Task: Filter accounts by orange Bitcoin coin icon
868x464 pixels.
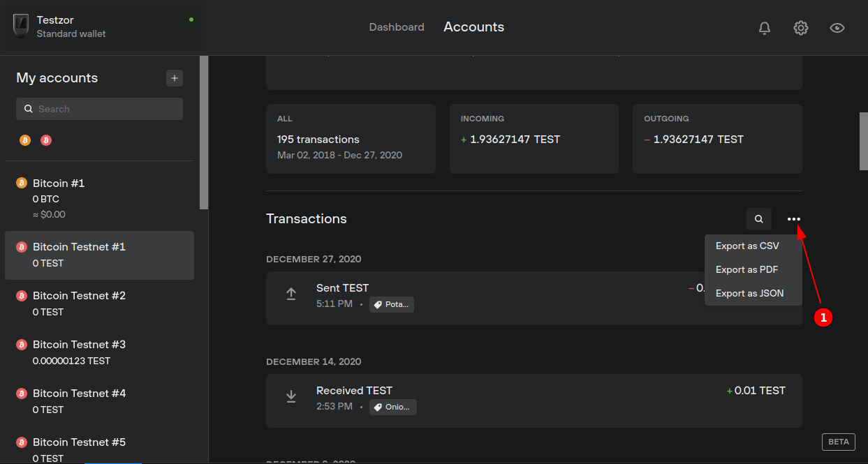Action: point(25,140)
